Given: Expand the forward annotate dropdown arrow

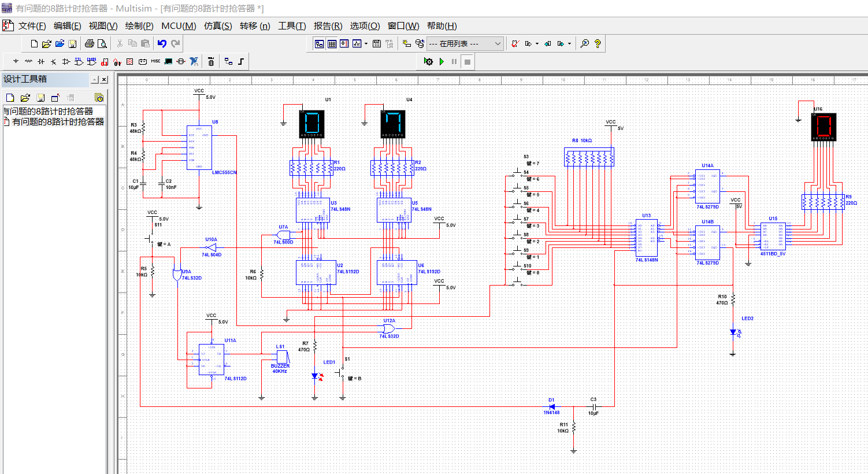Looking at the screenshot, I should pos(569,43).
